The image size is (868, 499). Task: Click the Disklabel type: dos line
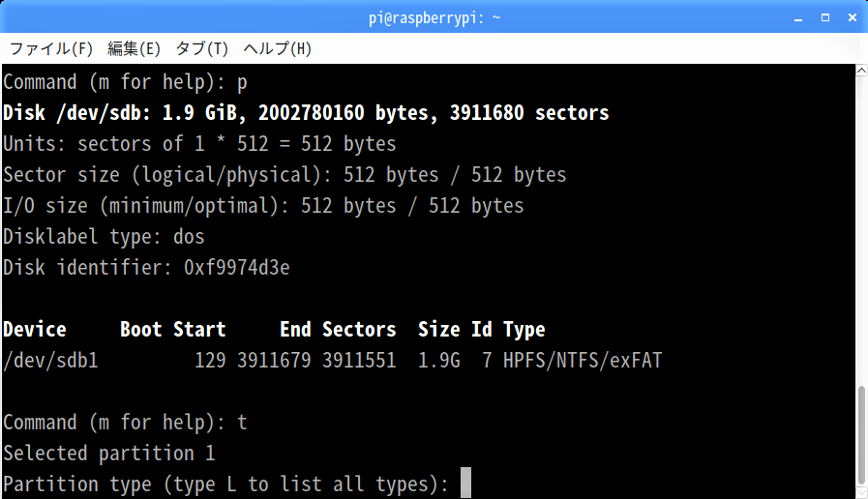pos(104,237)
